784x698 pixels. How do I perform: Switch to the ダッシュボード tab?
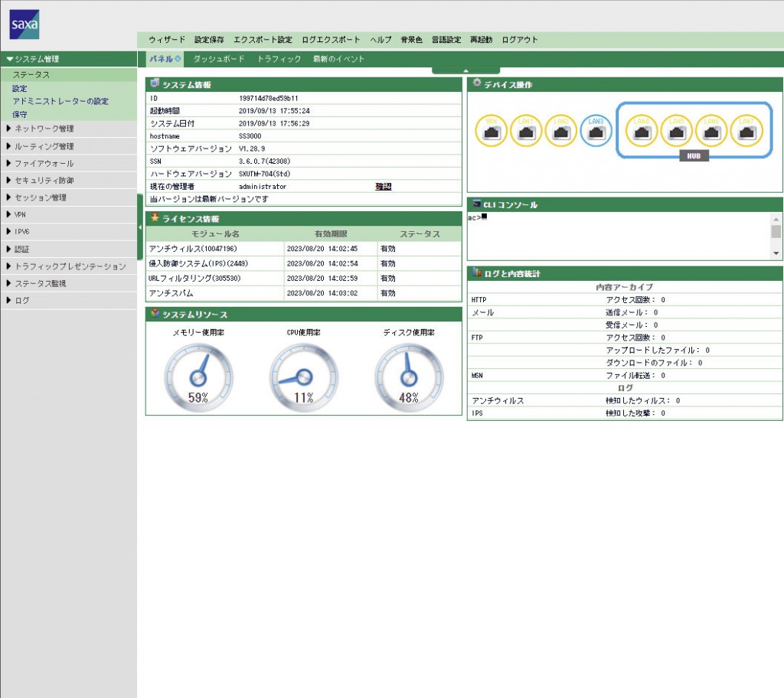(219, 59)
